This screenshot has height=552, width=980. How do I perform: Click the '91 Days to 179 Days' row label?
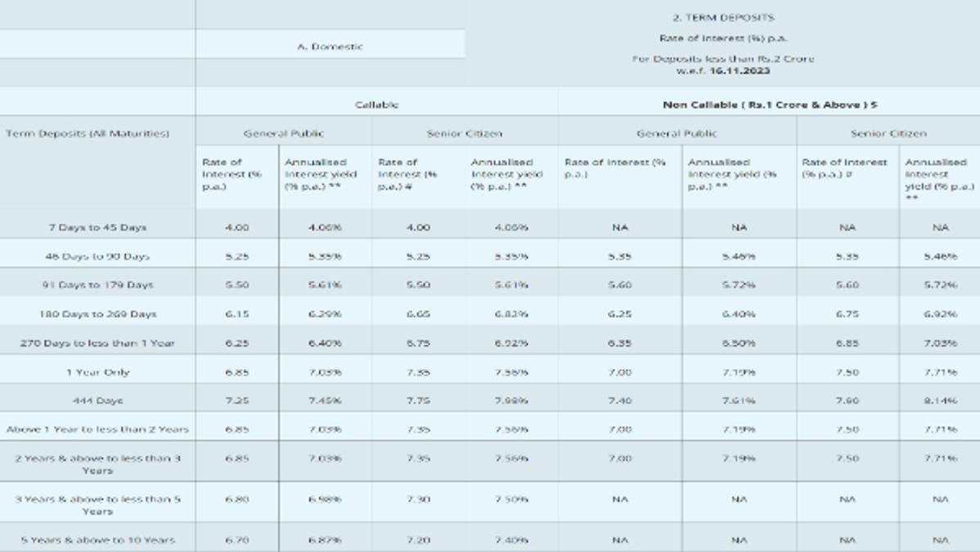(x=97, y=285)
